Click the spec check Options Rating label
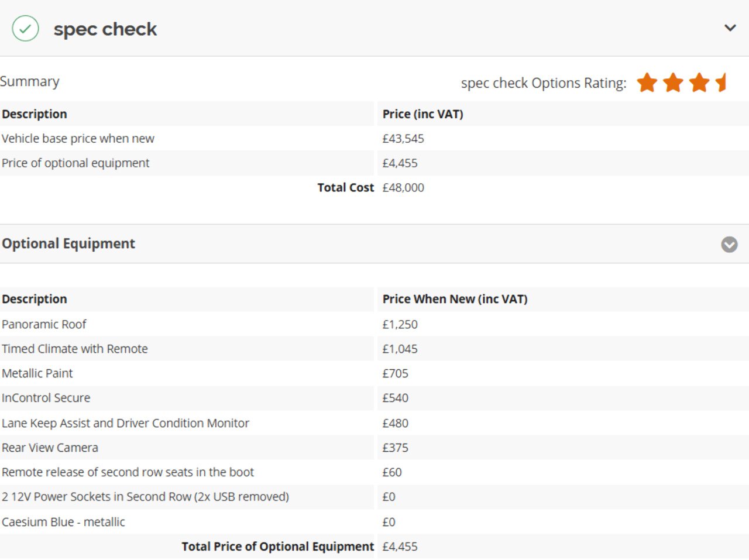749x560 pixels. coord(544,83)
